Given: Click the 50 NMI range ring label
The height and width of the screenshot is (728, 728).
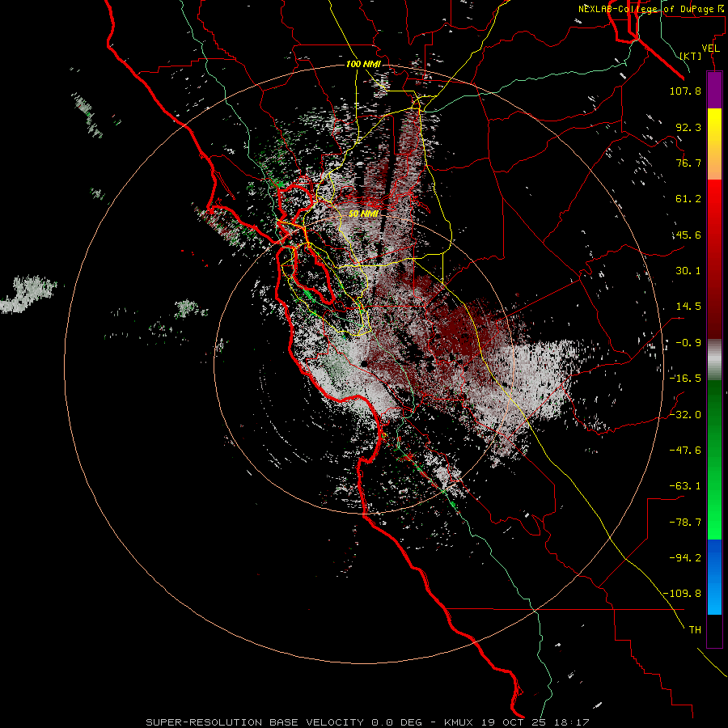Looking at the screenshot, I should pos(363,214).
